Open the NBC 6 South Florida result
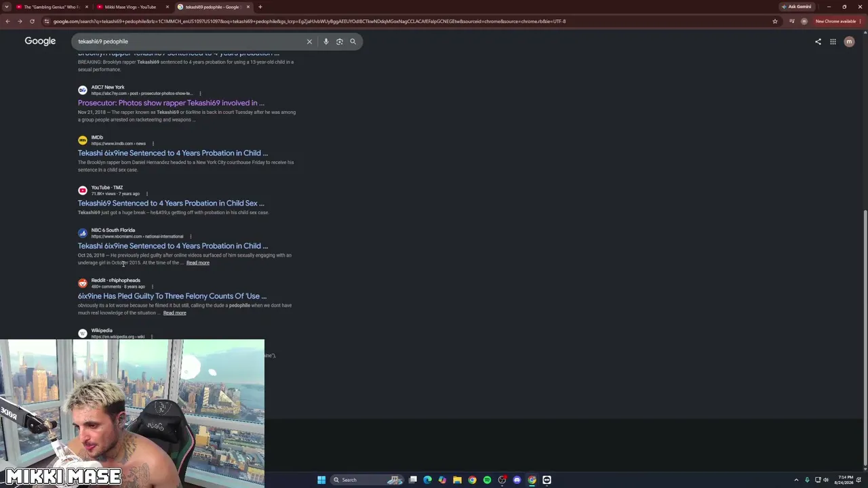This screenshot has height=488, width=868. (173, 246)
